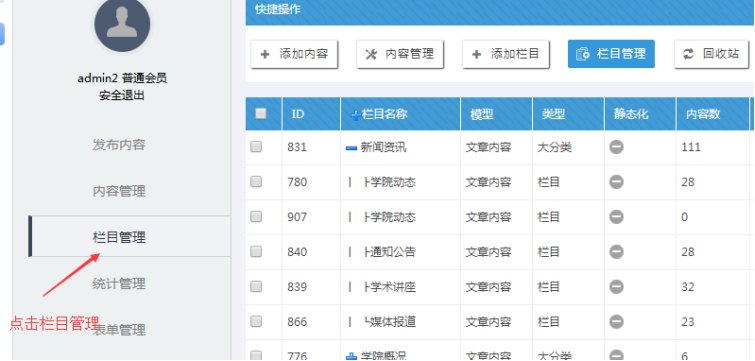This screenshot has height=361, width=755.
Task: Click the refresh icon on 回收站 button
Action: pyautogui.click(x=689, y=54)
